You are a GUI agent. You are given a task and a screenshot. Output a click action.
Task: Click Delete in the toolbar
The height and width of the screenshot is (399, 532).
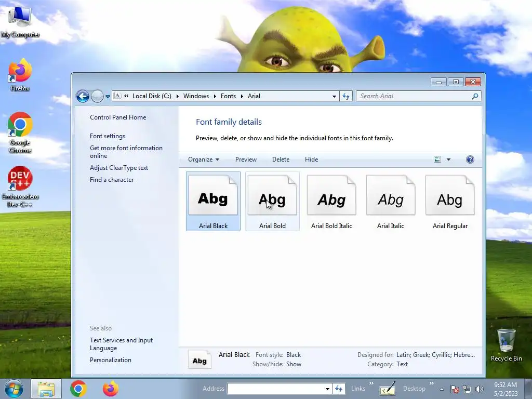point(281,159)
